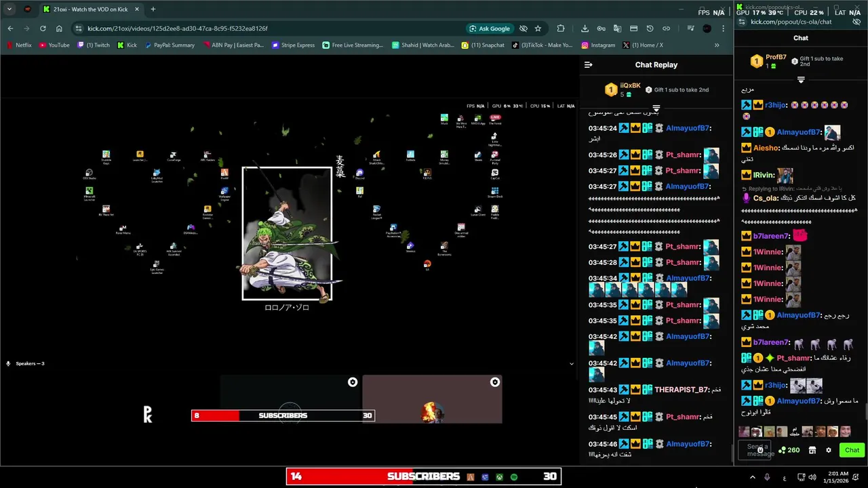Open popout chat settings gear
This screenshot has width=868, height=488.
pos(828,450)
